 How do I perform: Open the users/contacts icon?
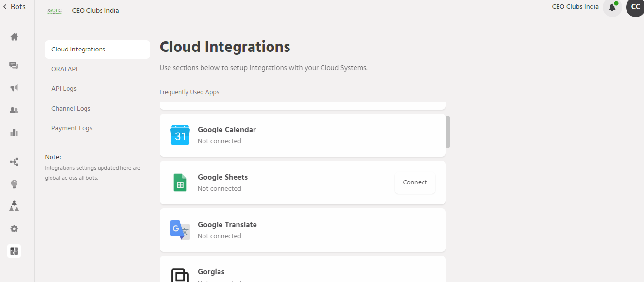pos(14,110)
